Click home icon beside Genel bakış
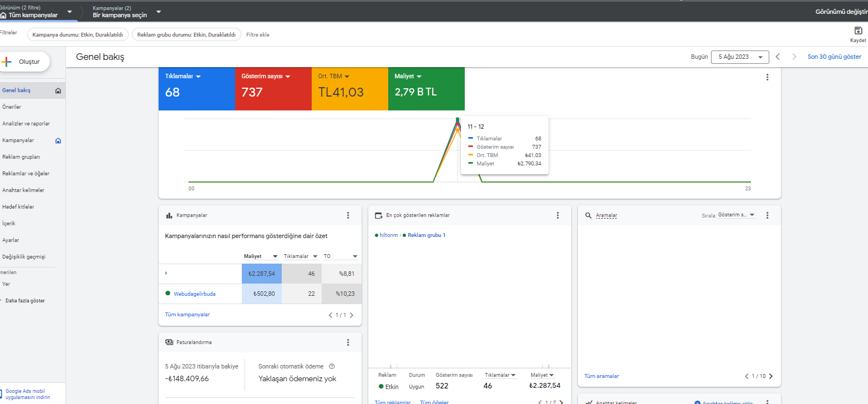Screen dimensions: 868x404 (58, 90)
